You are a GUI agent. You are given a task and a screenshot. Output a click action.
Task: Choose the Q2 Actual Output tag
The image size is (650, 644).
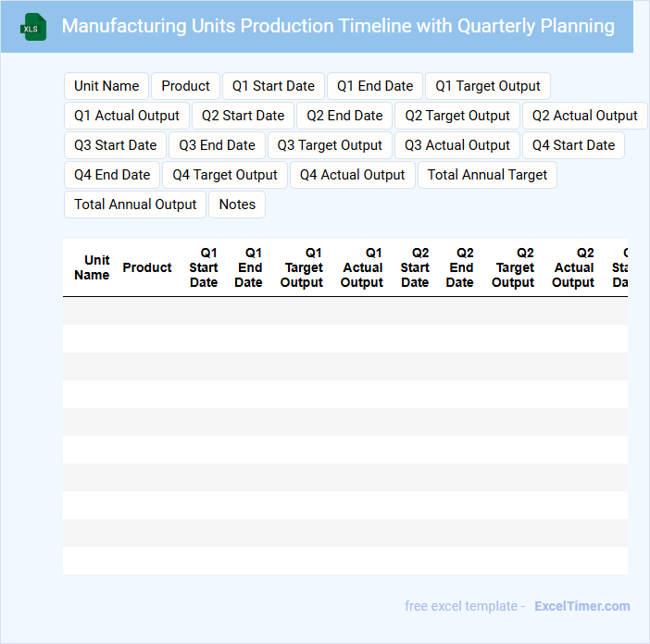(x=584, y=116)
